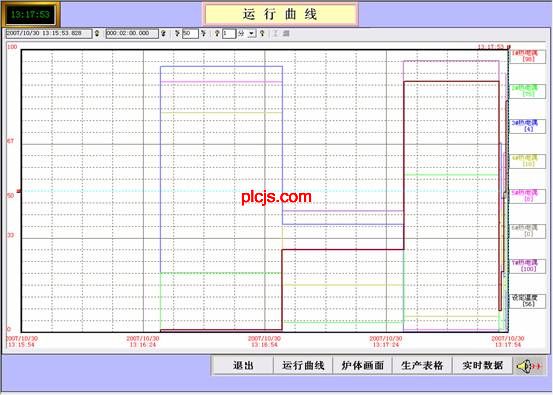Select the 3# current legend box [4]
The height and width of the screenshot is (395, 553).
tap(527, 126)
